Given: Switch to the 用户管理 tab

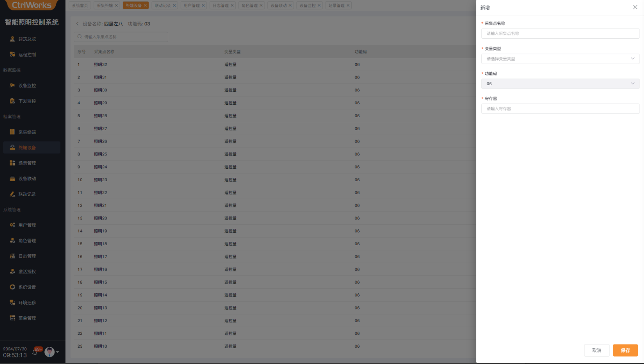Looking at the screenshot, I should click(191, 5).
